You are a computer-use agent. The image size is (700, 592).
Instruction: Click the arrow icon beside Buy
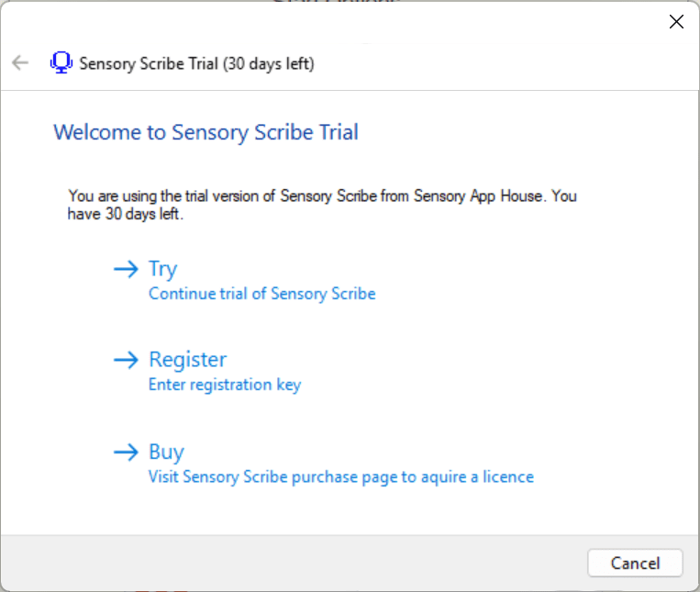(125, 452)
